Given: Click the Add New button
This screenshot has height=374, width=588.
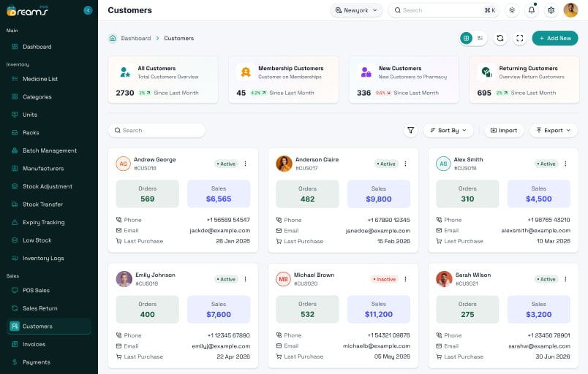Looking at the screenshot, I should tap(554, 38).
